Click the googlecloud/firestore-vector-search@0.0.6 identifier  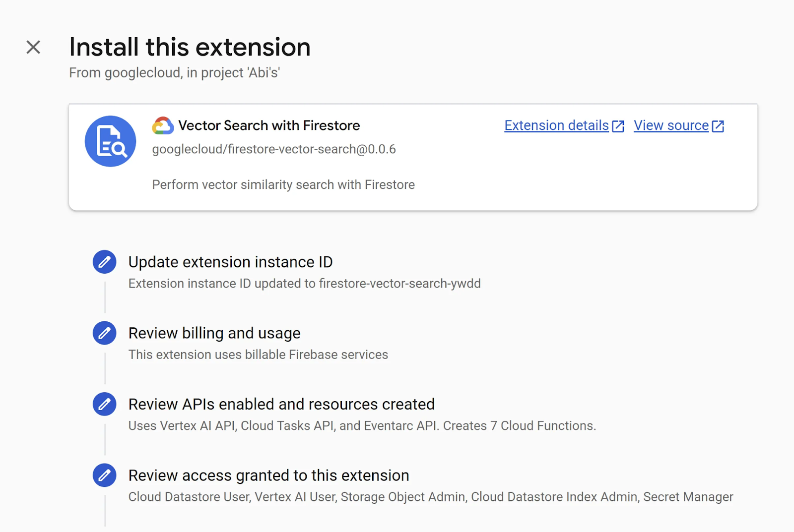(274, 149)
